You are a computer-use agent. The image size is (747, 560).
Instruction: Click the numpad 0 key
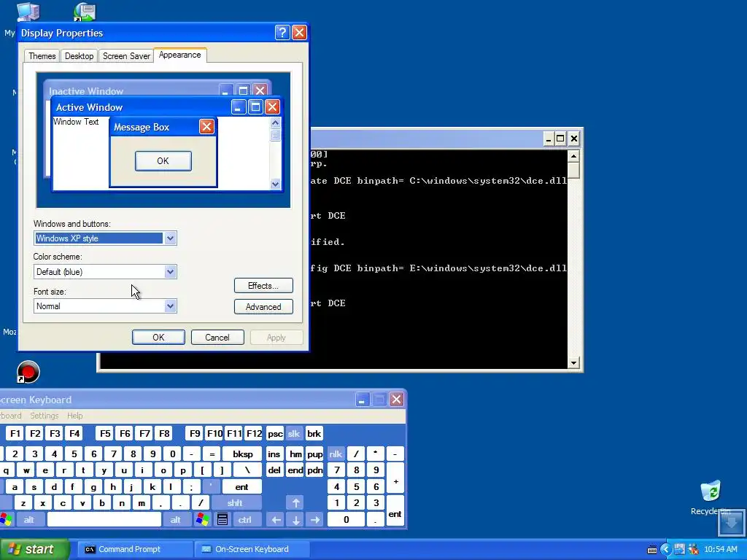pos(347,519)
